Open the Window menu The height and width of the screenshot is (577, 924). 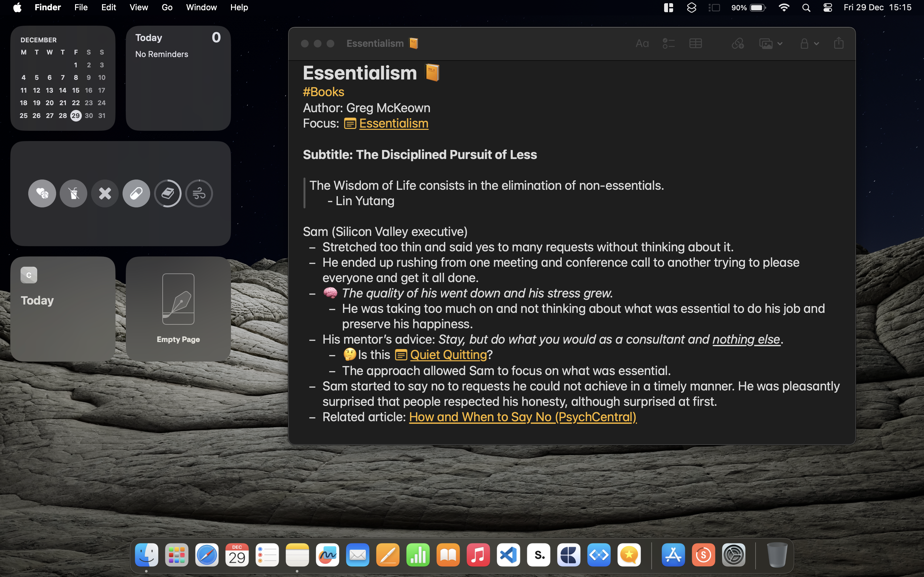tap(201, 8)
